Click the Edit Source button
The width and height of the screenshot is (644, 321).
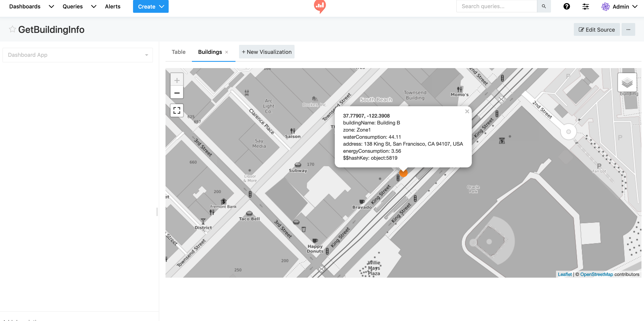click(597, 29)
